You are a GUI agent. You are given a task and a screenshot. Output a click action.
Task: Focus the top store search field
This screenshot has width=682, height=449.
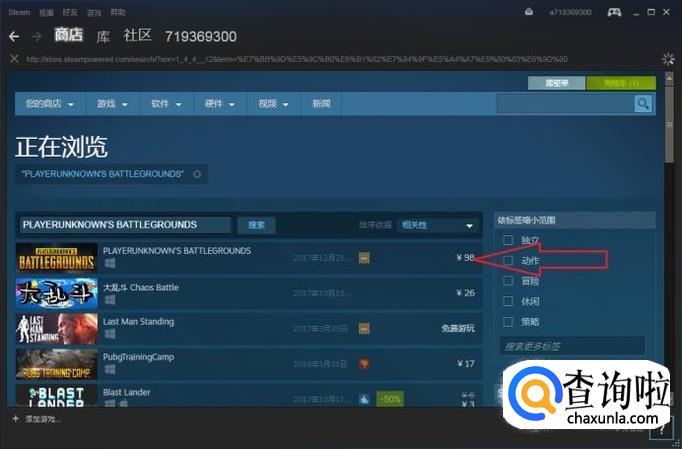pos(565,104)
